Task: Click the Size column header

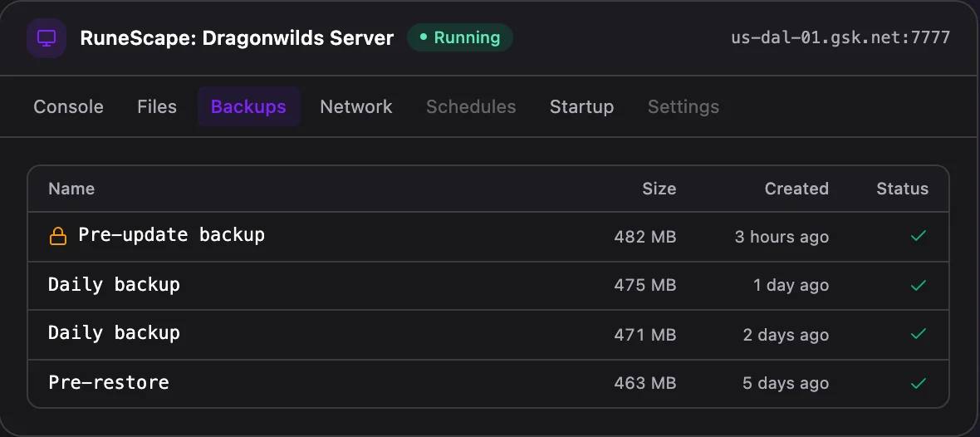Action: pyautogui.click(x=659, y=189)
